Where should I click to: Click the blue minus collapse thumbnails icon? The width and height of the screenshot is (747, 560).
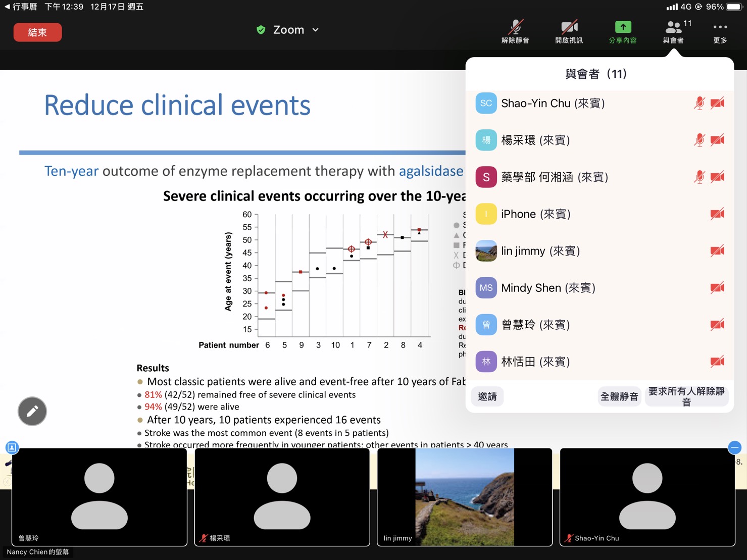coord(734,447)
